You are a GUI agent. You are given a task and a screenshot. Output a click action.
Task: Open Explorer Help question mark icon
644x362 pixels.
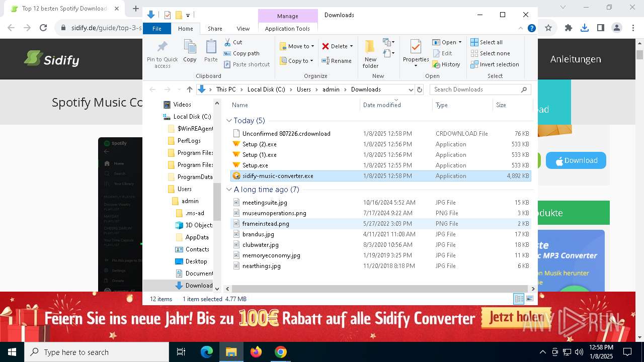(531, 29)
